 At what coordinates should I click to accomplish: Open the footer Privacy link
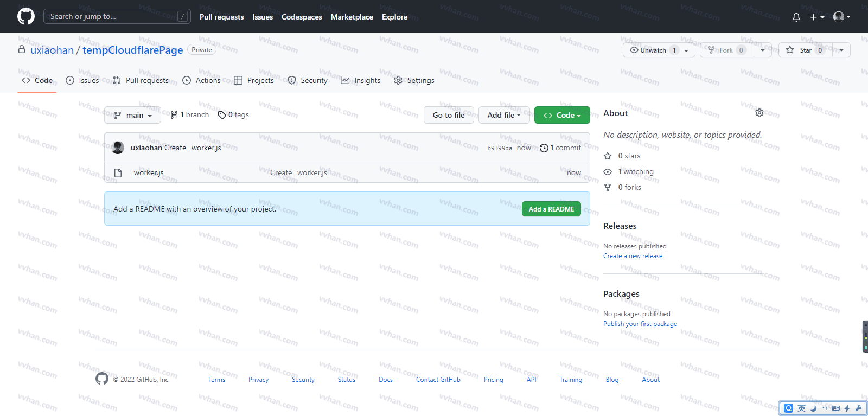258,380
